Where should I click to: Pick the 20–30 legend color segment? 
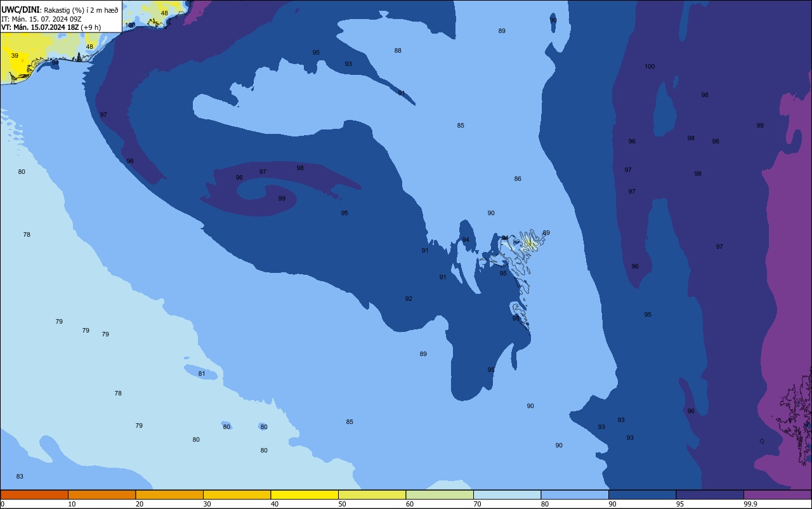tap(169, 494)
